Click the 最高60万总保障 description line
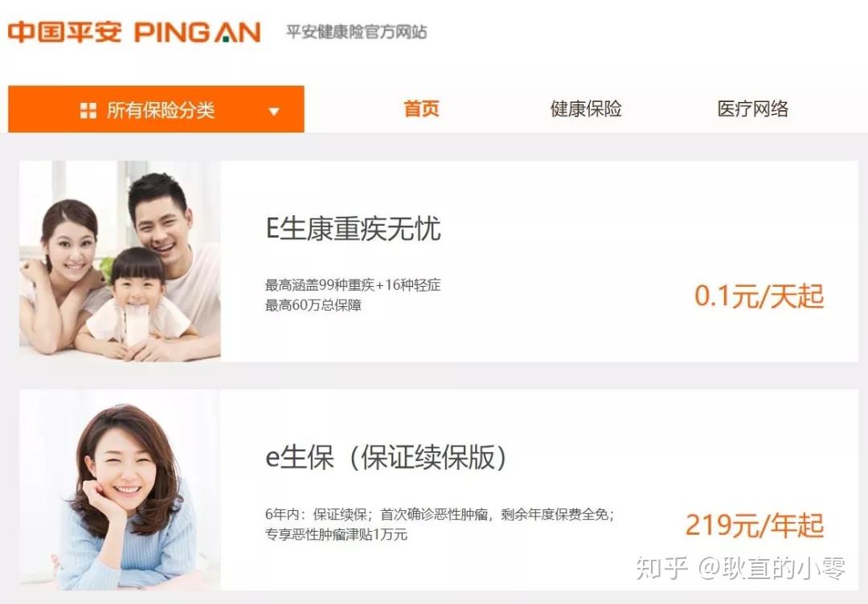This screenshot has height=604, width=868. 313,304
